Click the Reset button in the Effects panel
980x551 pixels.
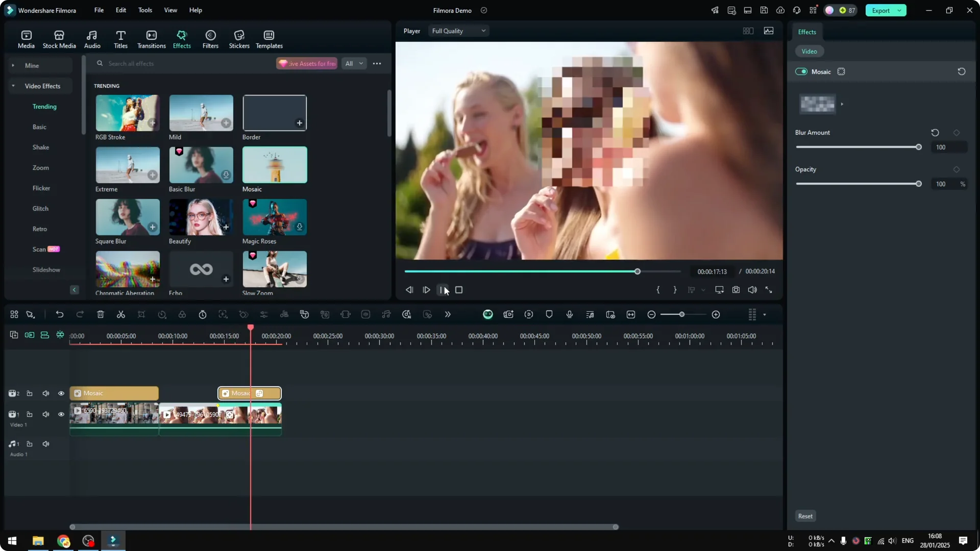(805, 516)
